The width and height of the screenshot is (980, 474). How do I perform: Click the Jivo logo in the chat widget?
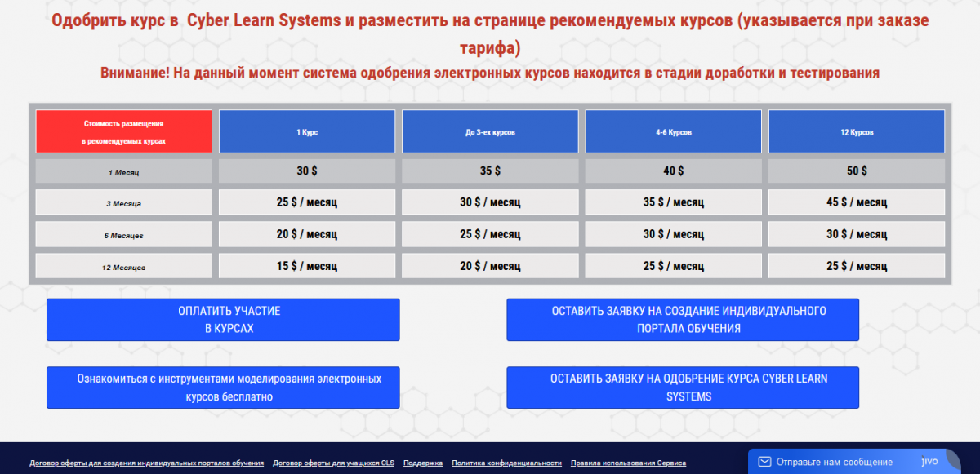(x=929, y=461)
